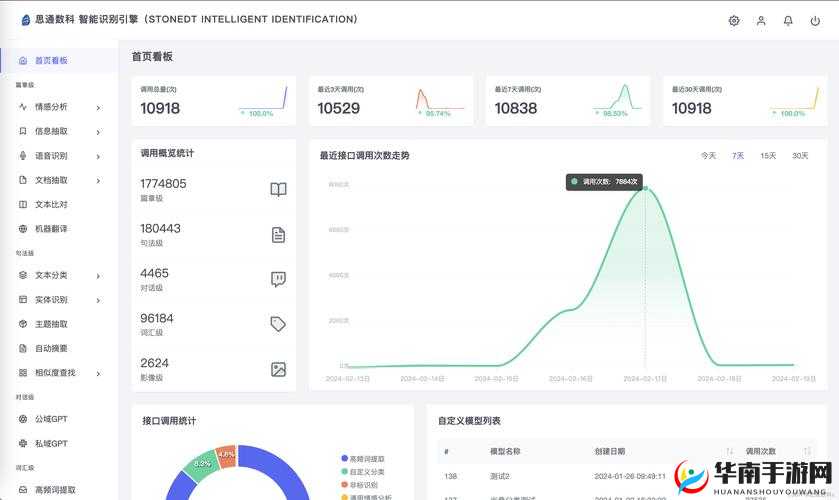Click the peak data point on trend chart
Viewport: 839px width, 500px height.
[x=645, y=188]
